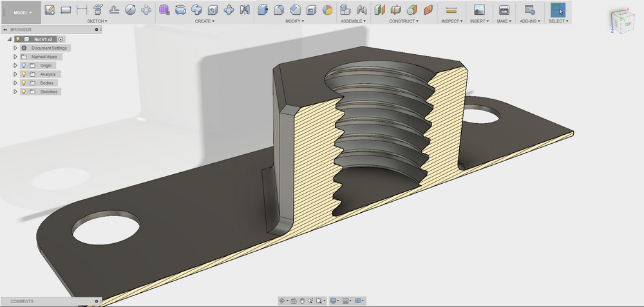644x307 pixels.
Task: Select the Midplane construct icon
Action: click(x=396, y=10)
